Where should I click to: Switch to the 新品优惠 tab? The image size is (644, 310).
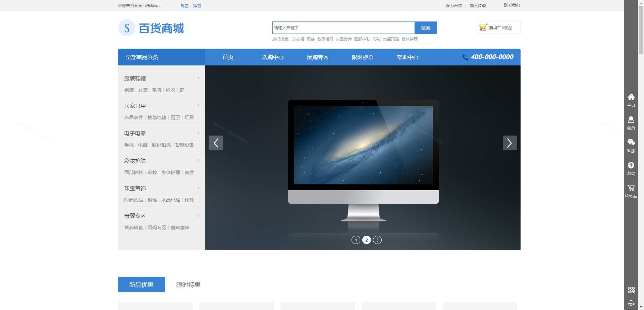[142, 285]
